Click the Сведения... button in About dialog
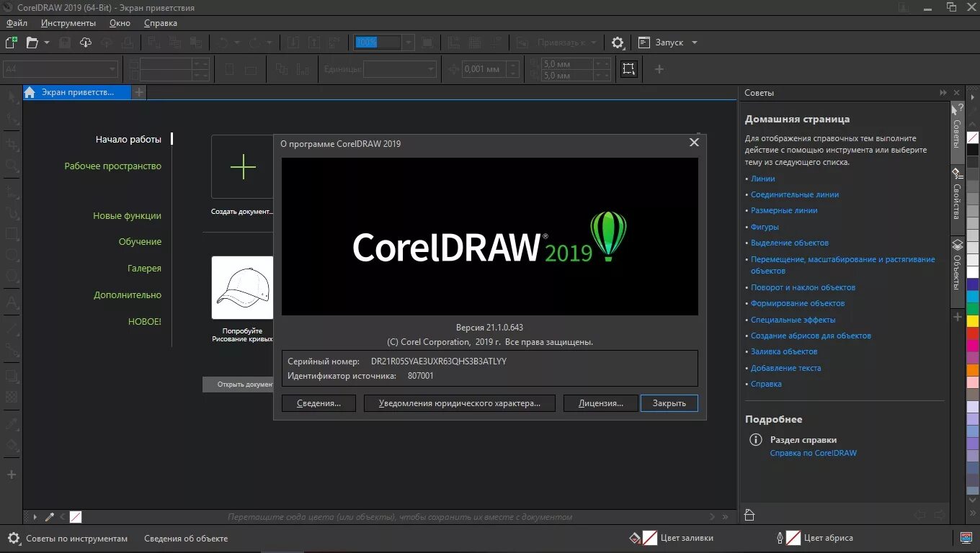 pyautogui.click(x=318, y=403)
